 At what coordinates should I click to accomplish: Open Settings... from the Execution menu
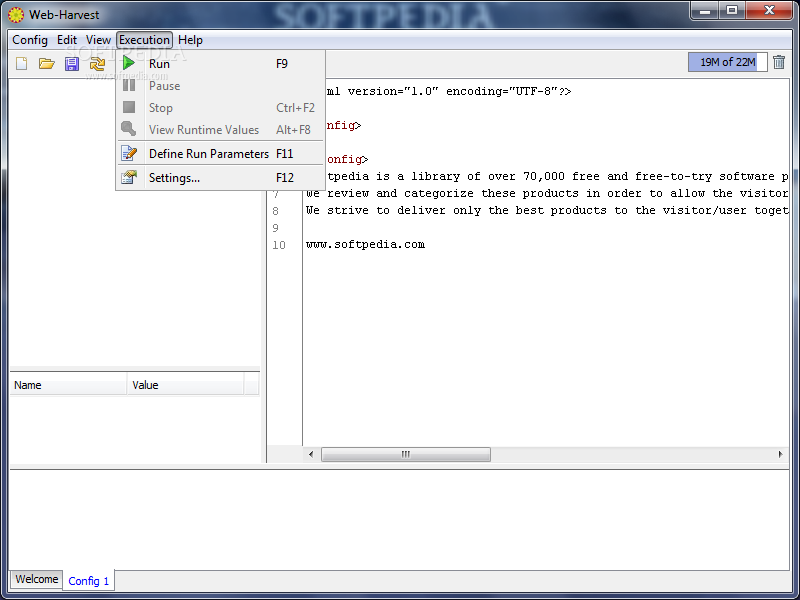(x=220, y=178)
